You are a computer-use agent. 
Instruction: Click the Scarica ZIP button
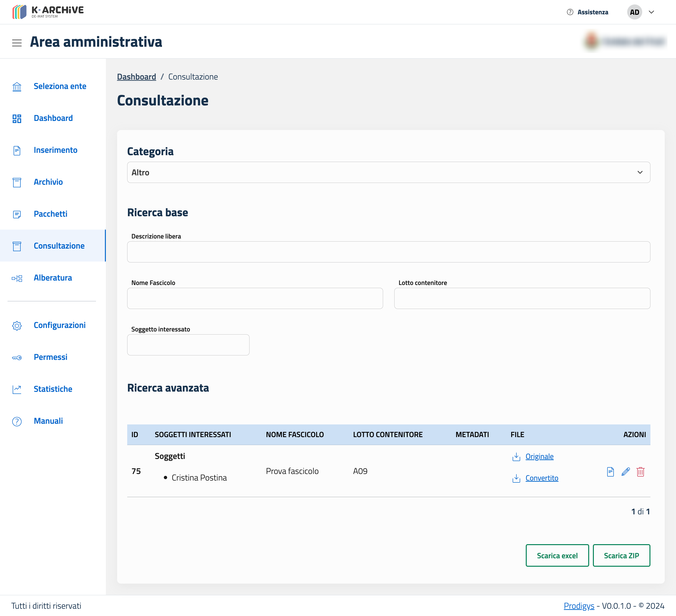[621, 556]
